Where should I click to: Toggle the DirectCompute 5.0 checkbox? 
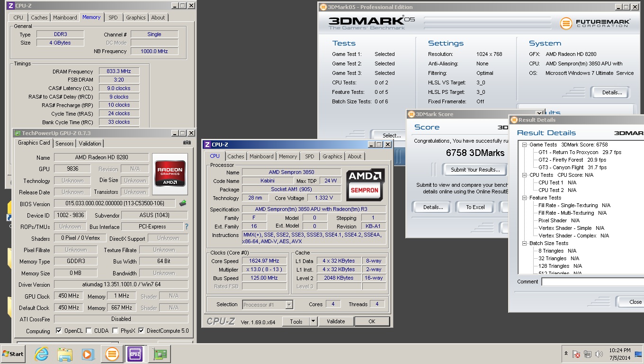point(141,331)
